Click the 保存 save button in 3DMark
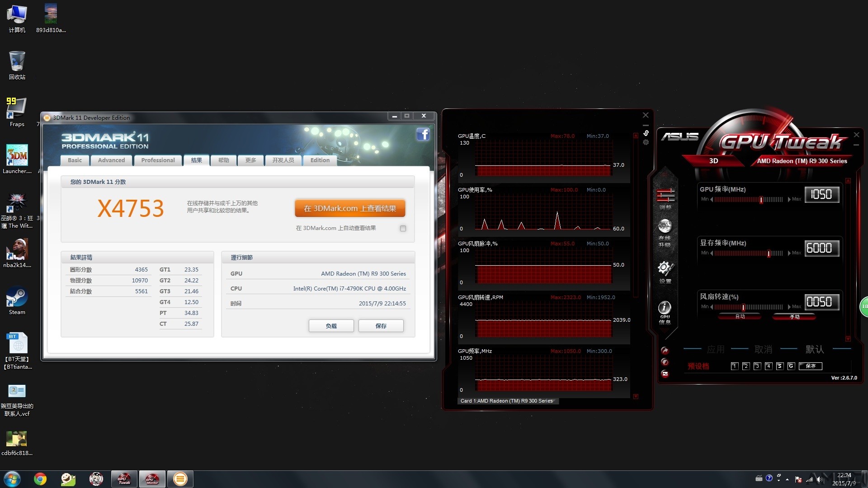The height and width of the screenshot is (488, 868). coord(381,325)
